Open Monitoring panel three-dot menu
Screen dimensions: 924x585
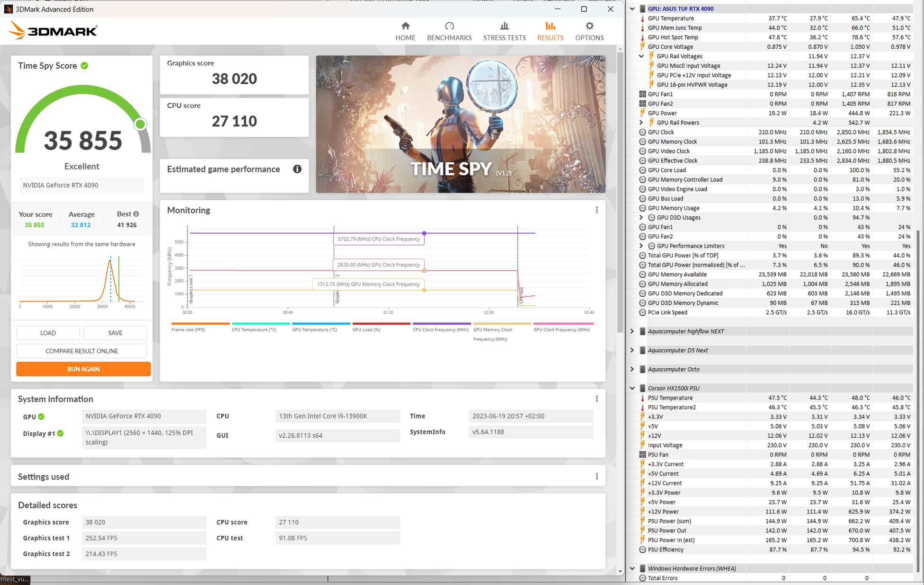(596, 210)
